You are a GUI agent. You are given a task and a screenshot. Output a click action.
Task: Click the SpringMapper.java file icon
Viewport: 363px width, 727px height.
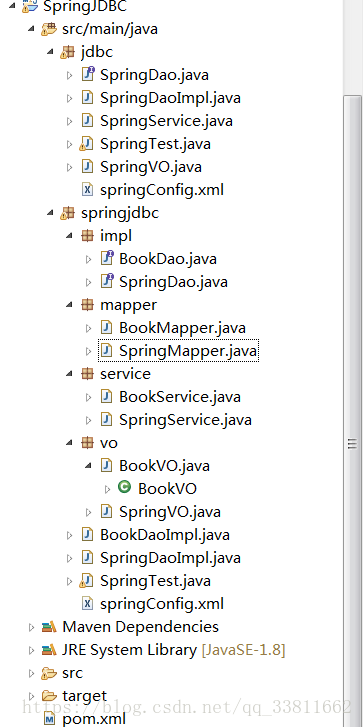pyautogui.click(x=106, y=351)
